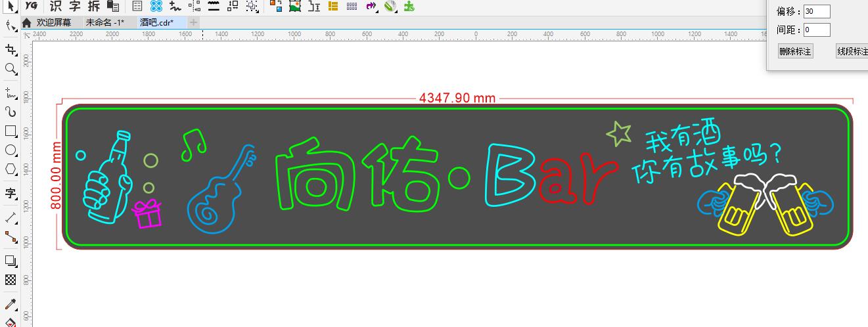868x327 pixels.
Task: Select the green 向佑 neon text
Action: click(357, 175)
